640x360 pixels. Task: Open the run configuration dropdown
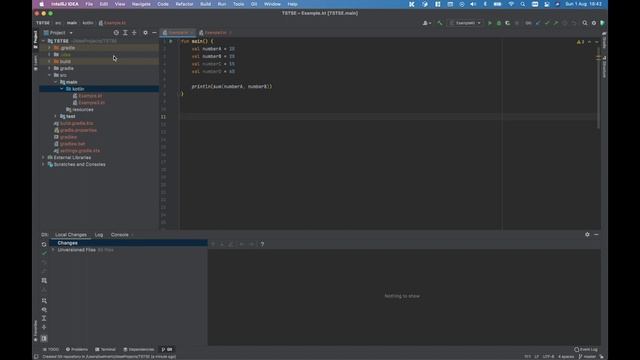pos(465,23)
